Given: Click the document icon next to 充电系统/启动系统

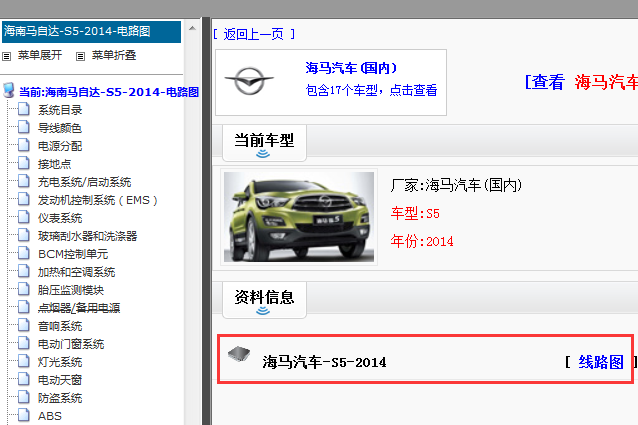Looking at the screenshot, I should [x=24, y=181].
